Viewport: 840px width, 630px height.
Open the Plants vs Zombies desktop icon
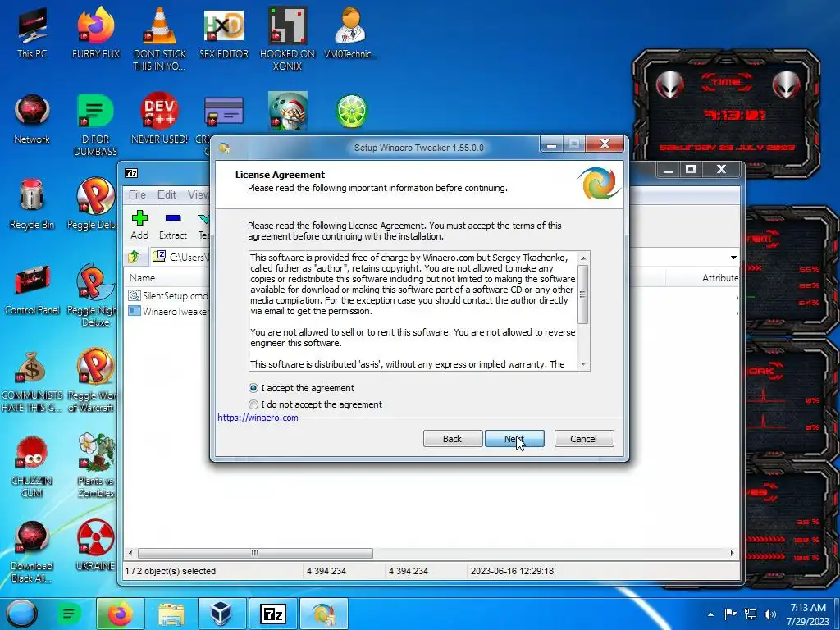[x=96, y=466]
